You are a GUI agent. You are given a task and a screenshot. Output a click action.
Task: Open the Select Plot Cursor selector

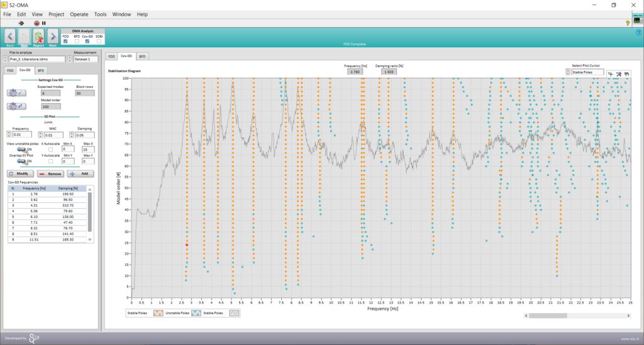(x=587, y=72)
